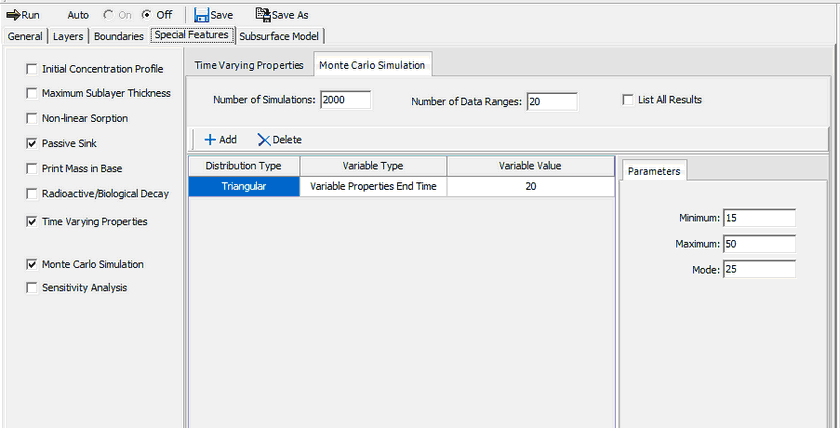Open the Layers tab
Image resolution: width=840 pixels, height=428 pixels.
(68, 37)
